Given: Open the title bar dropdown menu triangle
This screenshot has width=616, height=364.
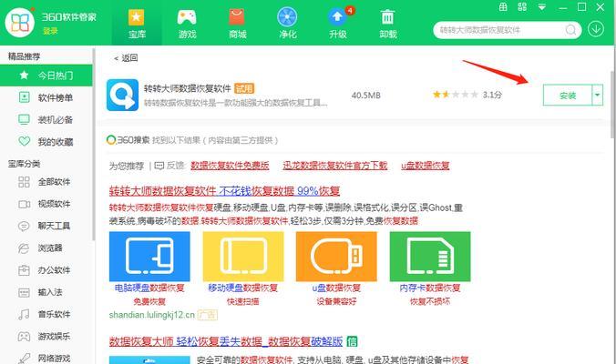Looking at the screenshot, I should tap(542, 7).
